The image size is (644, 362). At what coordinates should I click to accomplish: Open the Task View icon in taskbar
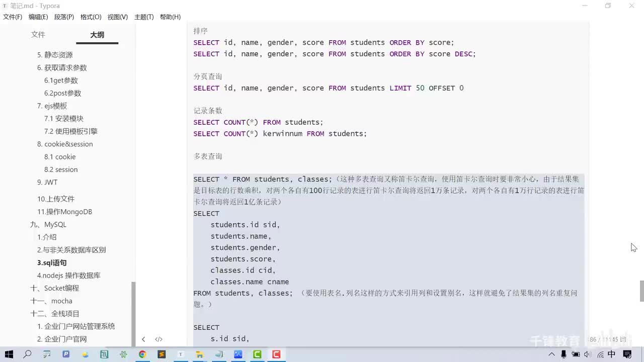pos(47,354)
